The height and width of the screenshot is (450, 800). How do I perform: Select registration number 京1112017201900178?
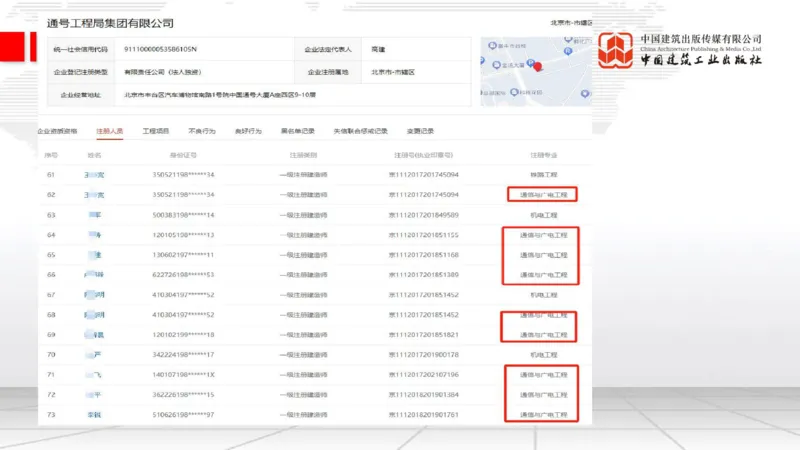point(423,355)
